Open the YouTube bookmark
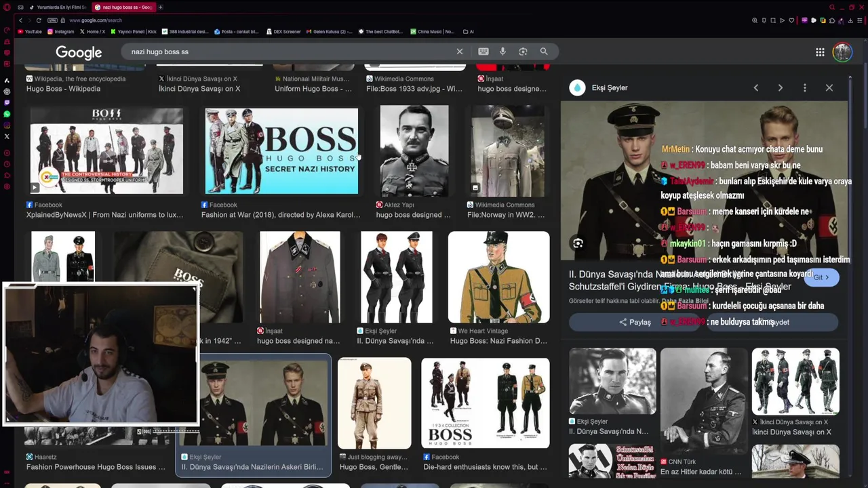 coord(30,32)
